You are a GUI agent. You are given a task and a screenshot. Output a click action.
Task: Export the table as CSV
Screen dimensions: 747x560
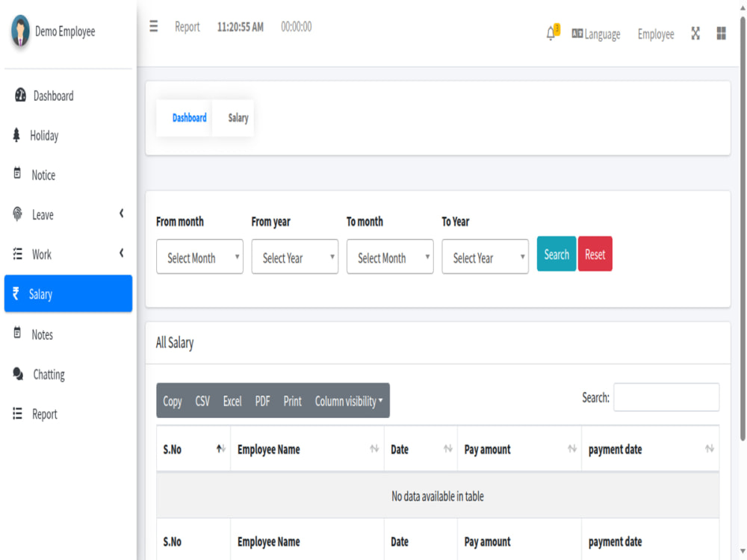pyautogui.click(x=202, y=401)
